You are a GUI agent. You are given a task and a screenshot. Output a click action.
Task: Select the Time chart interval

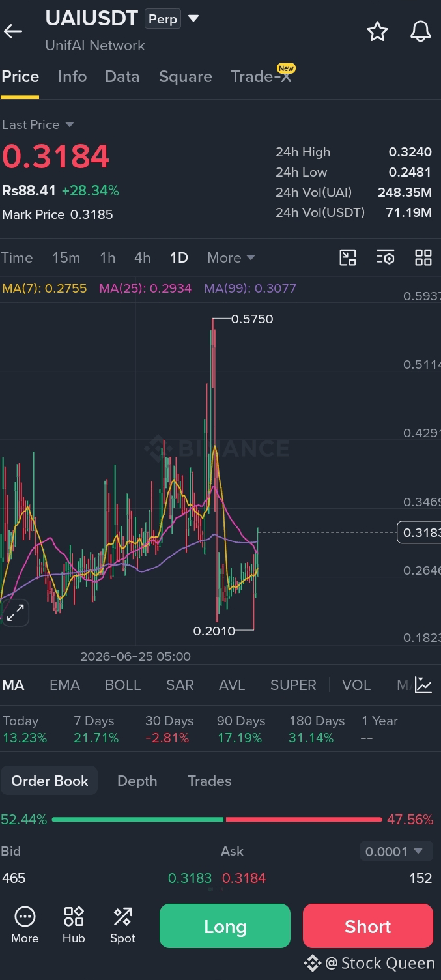tap(17, 257)
